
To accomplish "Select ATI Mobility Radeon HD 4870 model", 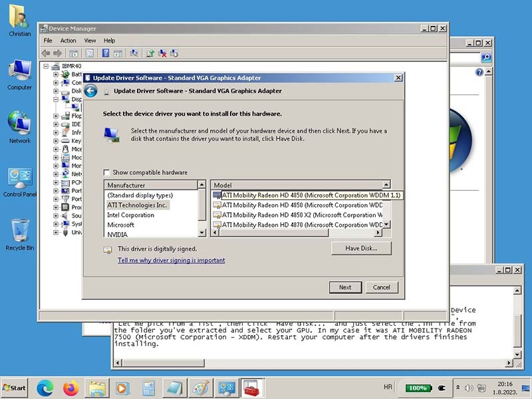I will pos(301,225).
